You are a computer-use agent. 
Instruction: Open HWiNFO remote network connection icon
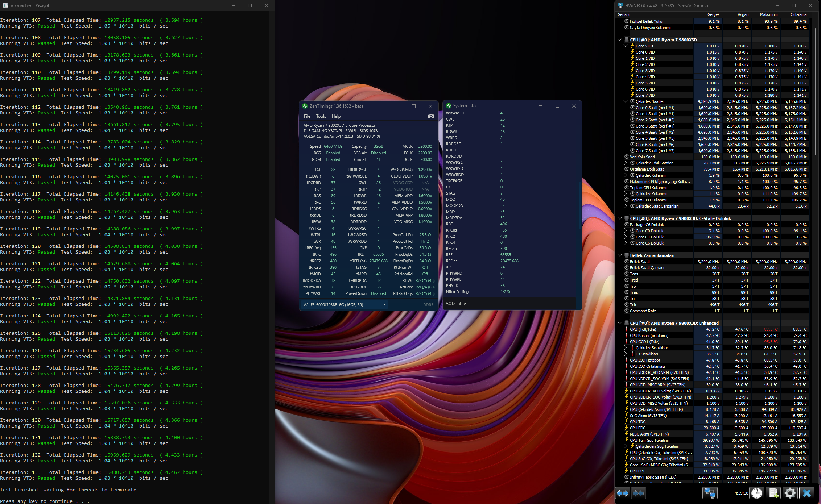point(710,493)
